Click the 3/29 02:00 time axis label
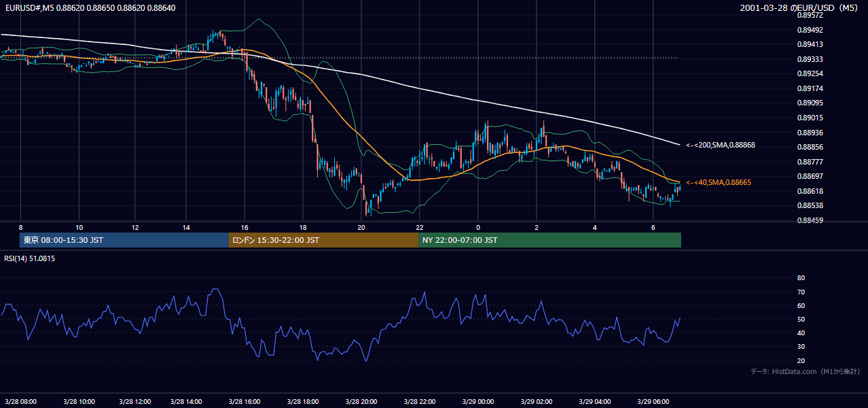This screenshot has width=868, height=408. tap(536, 402)
